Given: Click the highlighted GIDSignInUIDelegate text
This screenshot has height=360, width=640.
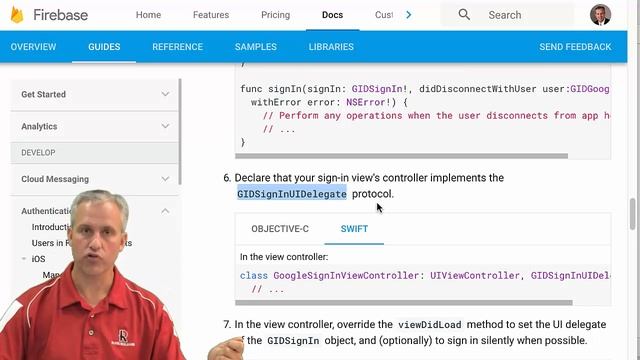Looking at the screenshot, I should coord(292,194).
